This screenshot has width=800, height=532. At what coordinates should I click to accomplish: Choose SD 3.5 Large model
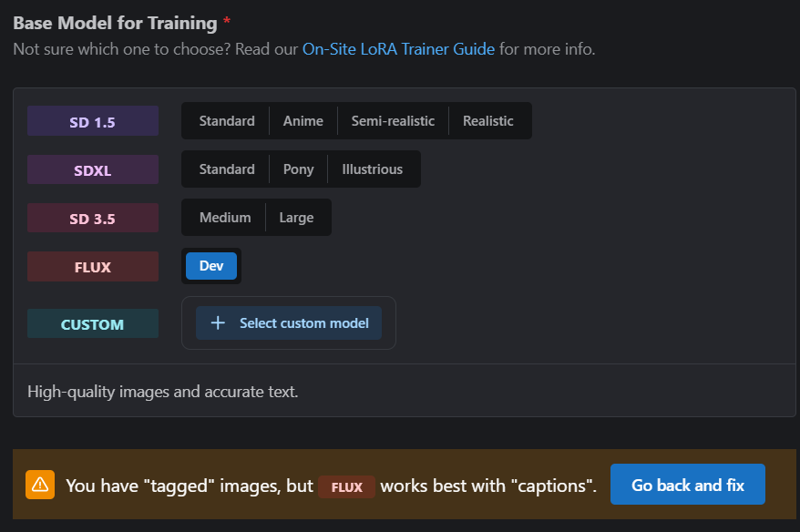[296, 218]
